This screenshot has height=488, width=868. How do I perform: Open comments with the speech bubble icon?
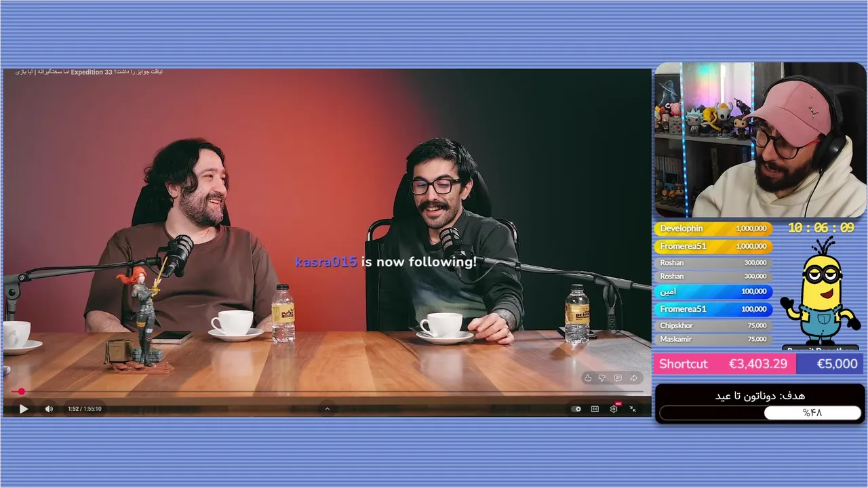pos(618,378)
